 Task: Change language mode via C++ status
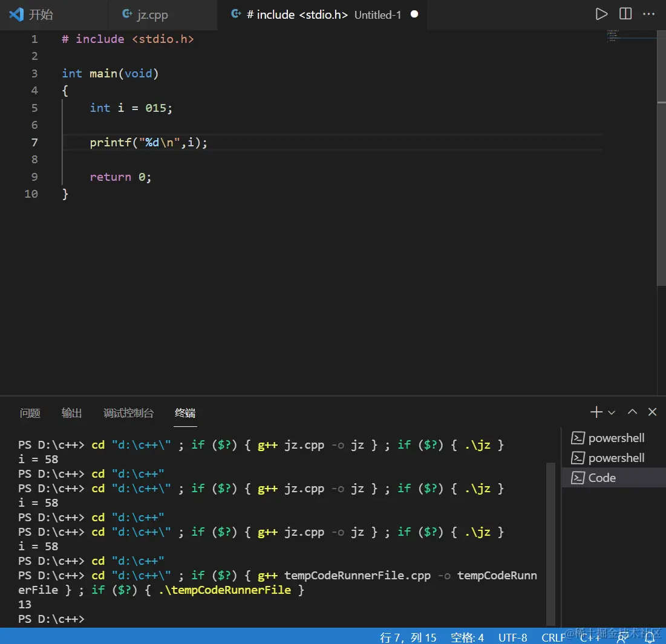[590, 637]
